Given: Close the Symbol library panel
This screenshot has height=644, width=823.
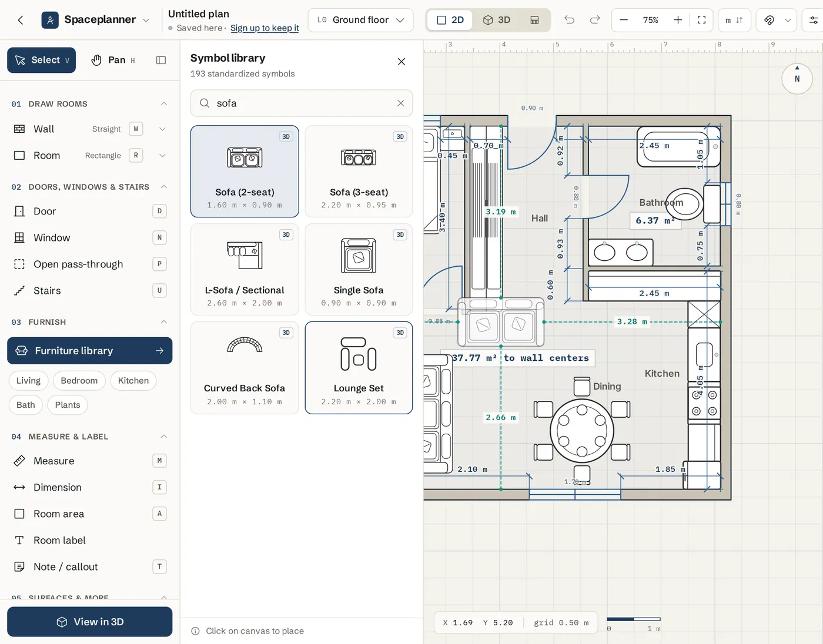Looking at the screenshot, I should tap(402, 62).
